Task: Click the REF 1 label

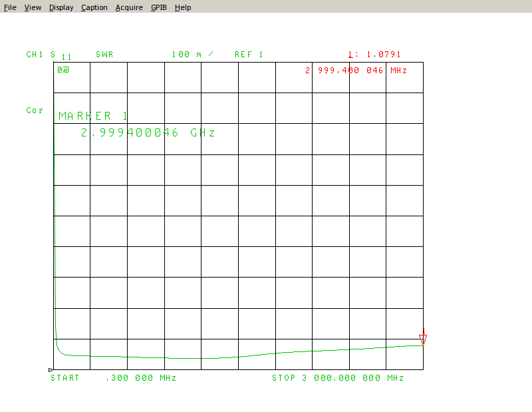Action: [249, 55]
